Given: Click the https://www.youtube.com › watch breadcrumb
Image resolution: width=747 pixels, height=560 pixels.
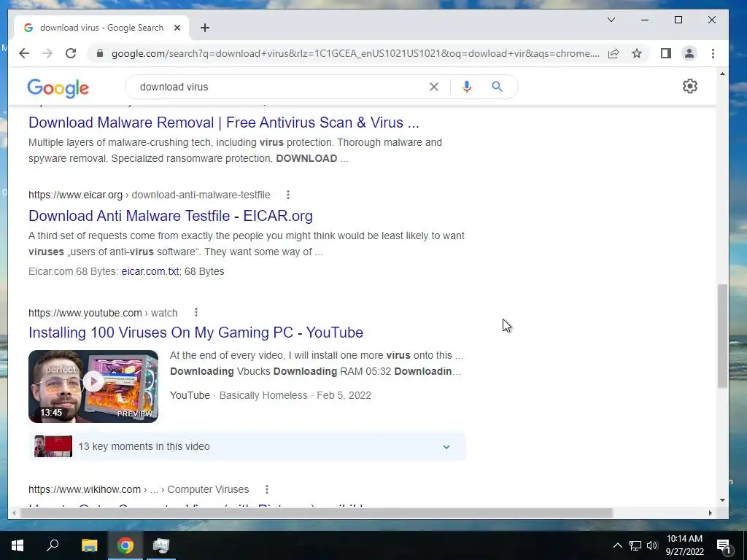Looking at the screenshot, I should [103, 313].
